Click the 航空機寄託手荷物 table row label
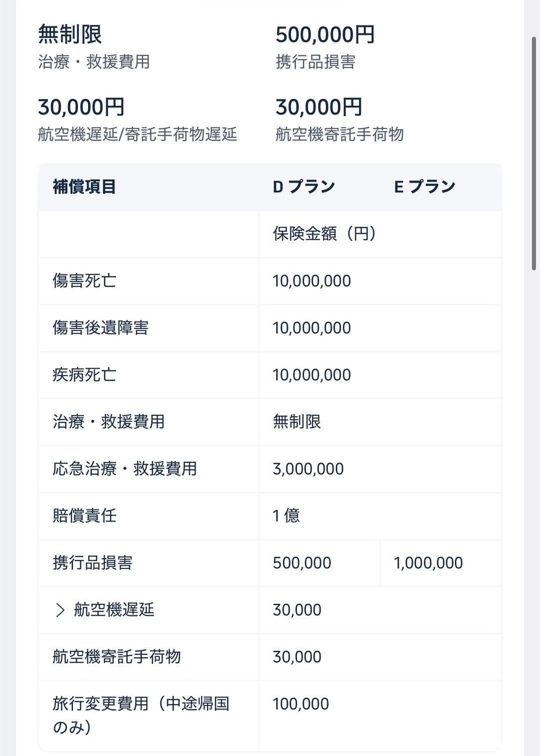The height and width of the screenshot is (756, 540). (117, 657)
